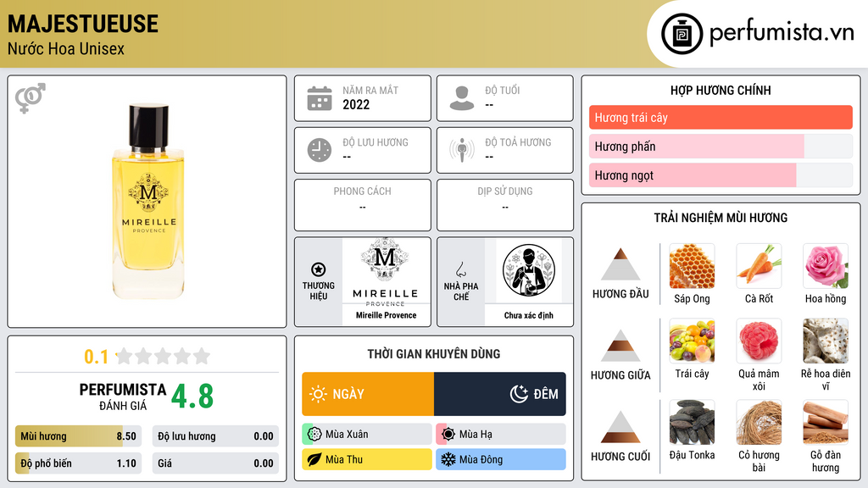Select the Đêm time segment
The image size is (868, 488).
coord(500,394)
